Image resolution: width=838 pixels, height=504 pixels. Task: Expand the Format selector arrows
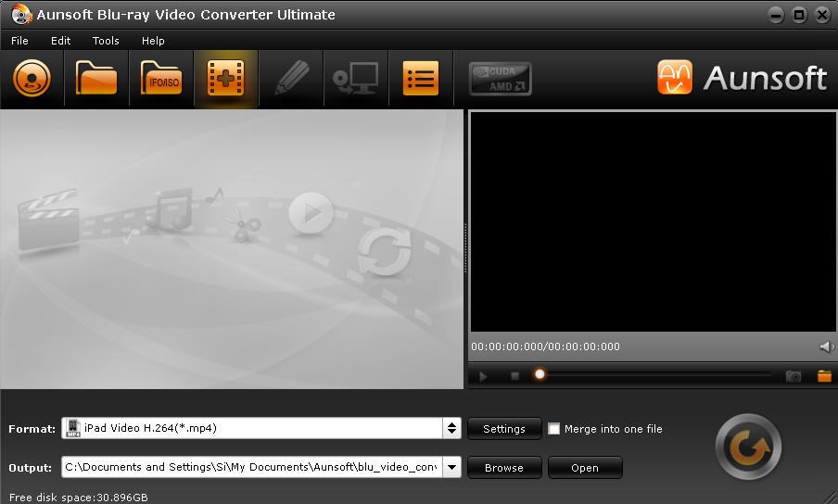[451, 428]
